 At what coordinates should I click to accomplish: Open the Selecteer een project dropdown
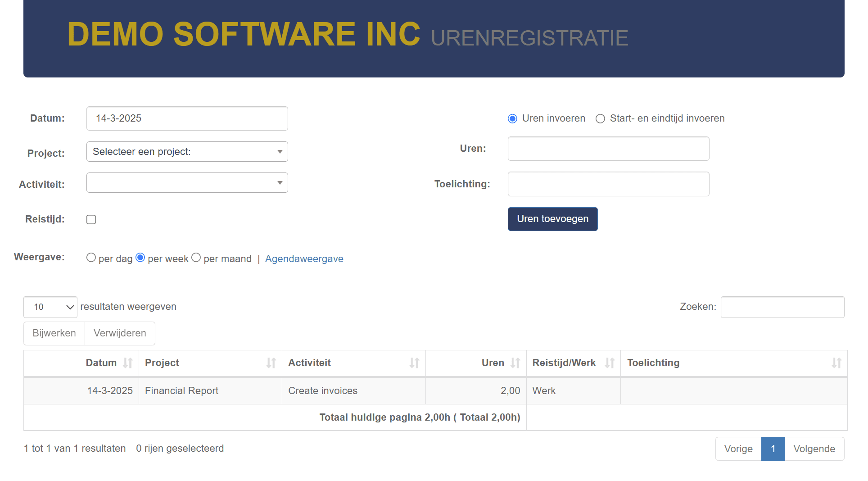click(187, 152)
